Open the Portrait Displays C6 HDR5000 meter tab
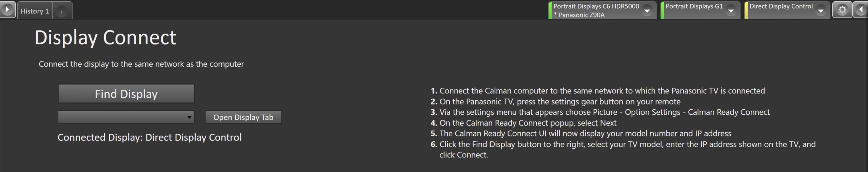Screen dimensions: 868x172 (596, 6)
